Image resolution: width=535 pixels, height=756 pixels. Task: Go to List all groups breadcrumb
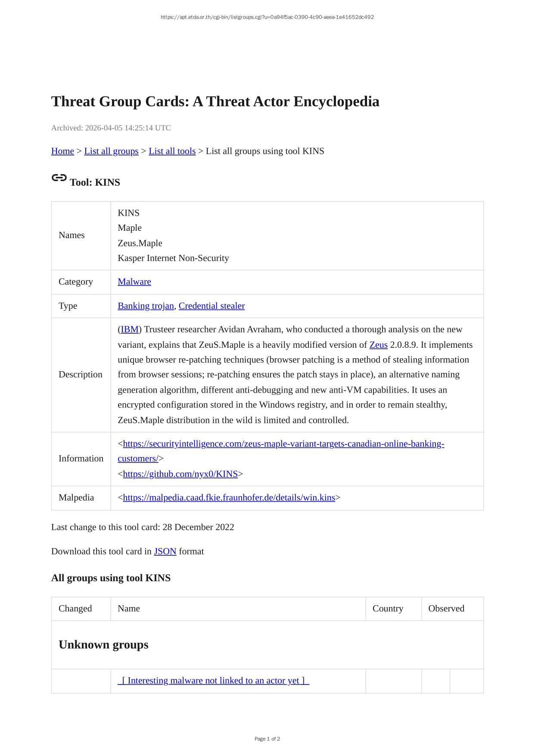pyautogui.click(x=111, y=151)
